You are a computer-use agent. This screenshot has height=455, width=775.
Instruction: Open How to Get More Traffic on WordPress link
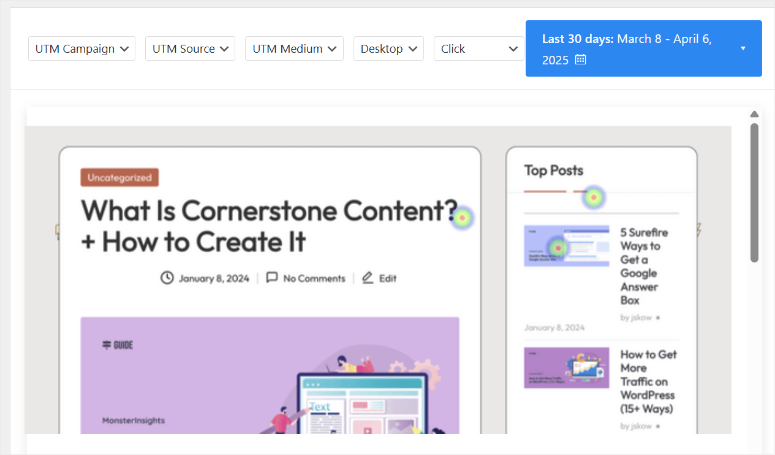click(648, 381)
